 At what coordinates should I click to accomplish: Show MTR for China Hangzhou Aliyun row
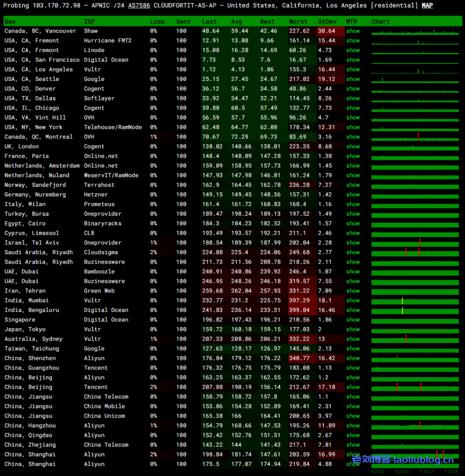click(x=353, y=426)
